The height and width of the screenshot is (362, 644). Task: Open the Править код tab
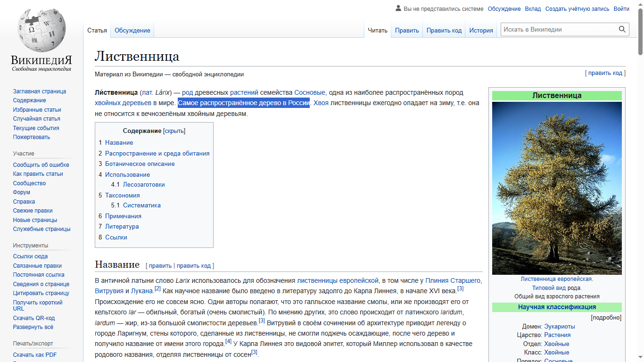coord(444,31)
